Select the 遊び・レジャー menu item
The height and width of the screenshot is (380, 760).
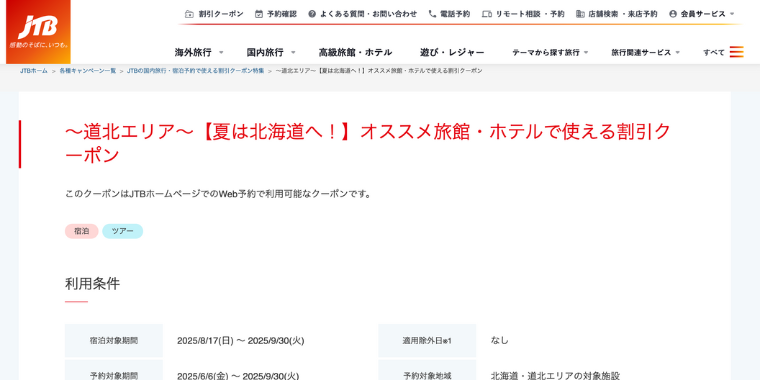point(452,52)
